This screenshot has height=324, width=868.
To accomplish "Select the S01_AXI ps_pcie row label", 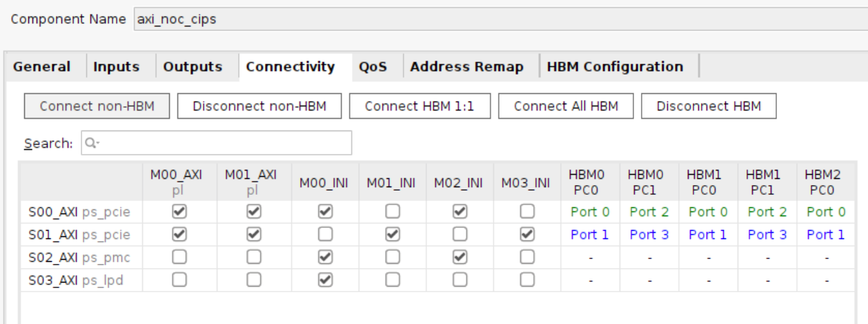I will pyautogui.click(x=79, y=235).
